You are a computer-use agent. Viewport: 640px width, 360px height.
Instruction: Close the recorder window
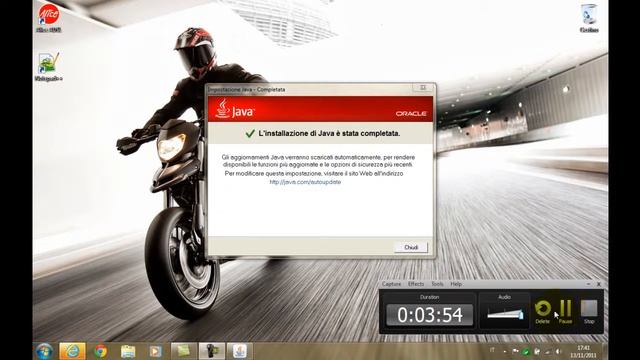pos(599,284)
